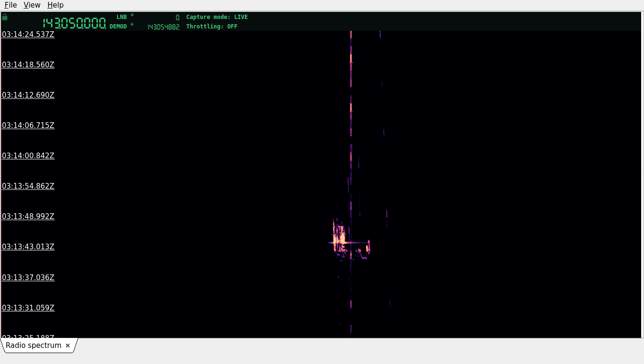Image resolution: width=644 pixels, height=364 pixels.
Task: Click the bright signal burst in waterfall
Action: [x=340, y=238]
